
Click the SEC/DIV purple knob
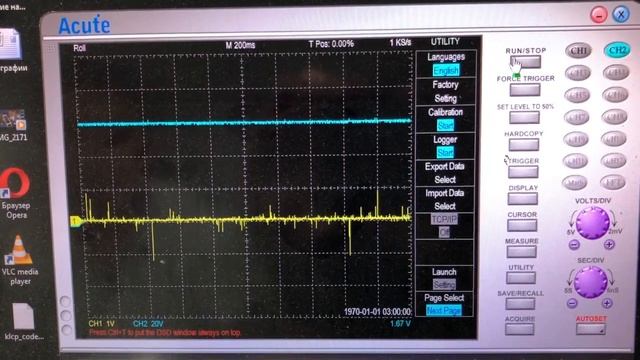[x=590, y=282]
